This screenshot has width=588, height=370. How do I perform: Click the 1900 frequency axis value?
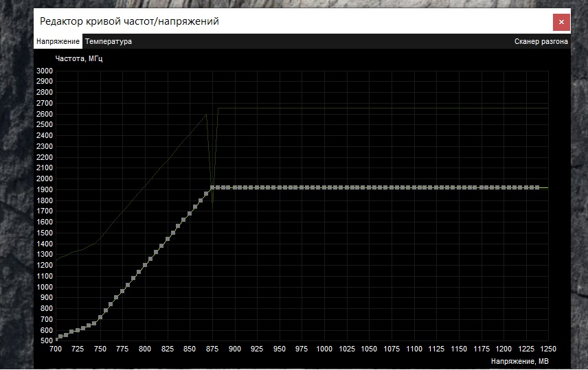tap(45, 189)
